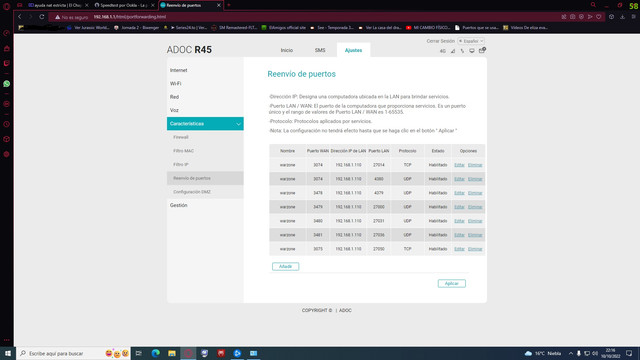The height and width of the screenshot is (360, 640).
Task: Open WhatsApp in the Opera sidebar
Action: (x=7, y=84)
